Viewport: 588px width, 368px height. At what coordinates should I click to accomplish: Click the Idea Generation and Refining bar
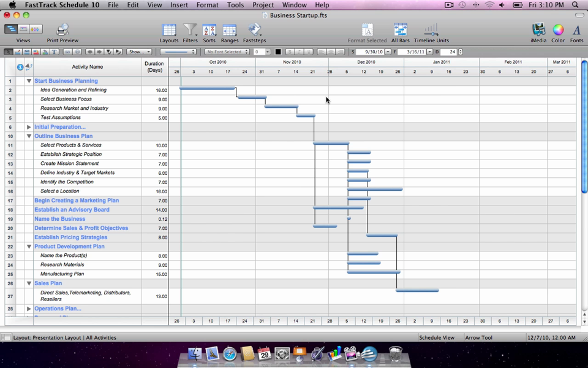click(208, 88)
